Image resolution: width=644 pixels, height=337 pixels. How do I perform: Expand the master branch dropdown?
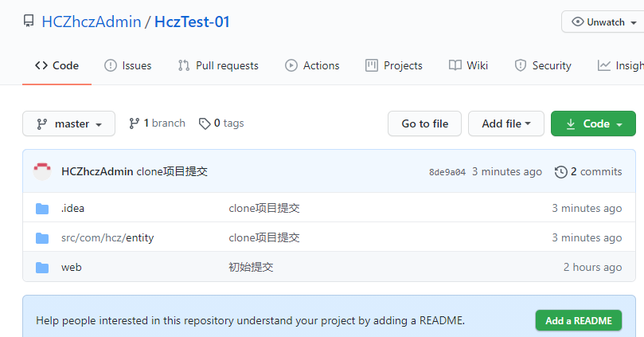click(x=68, y=123)
